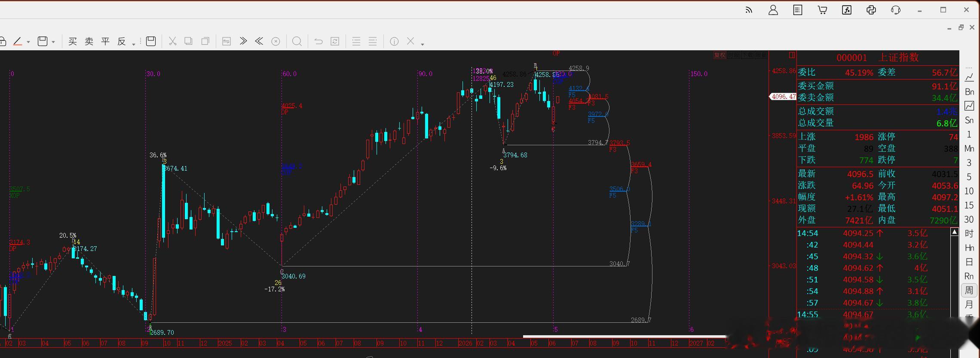This screenshot has width=980, height=358.
Task: Click the 3040.69 low point label
Action: click(x=293, y=276)
